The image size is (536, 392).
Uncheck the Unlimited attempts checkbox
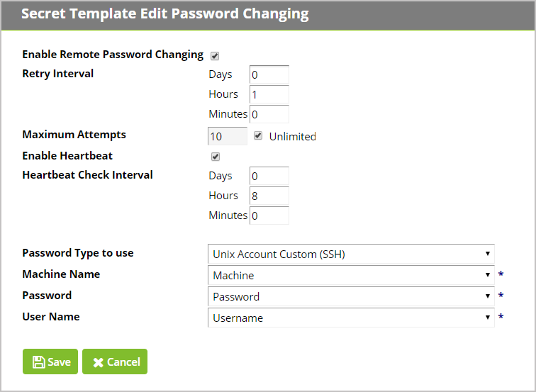click(258, 135)
